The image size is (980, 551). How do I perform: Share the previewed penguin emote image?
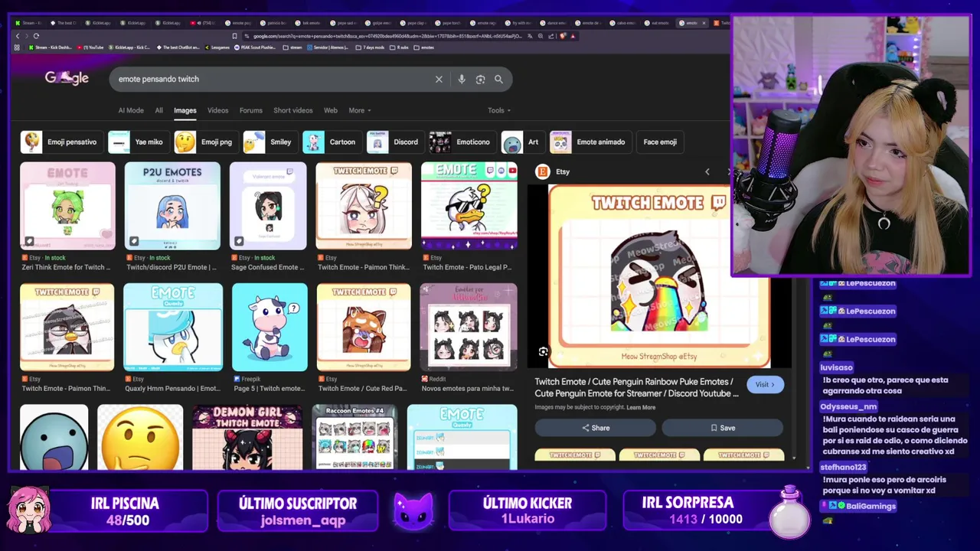click(x=596, y=428)
